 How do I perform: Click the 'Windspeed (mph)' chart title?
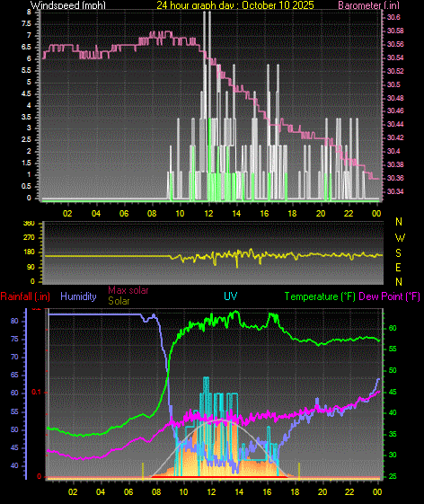click(68, 4)
